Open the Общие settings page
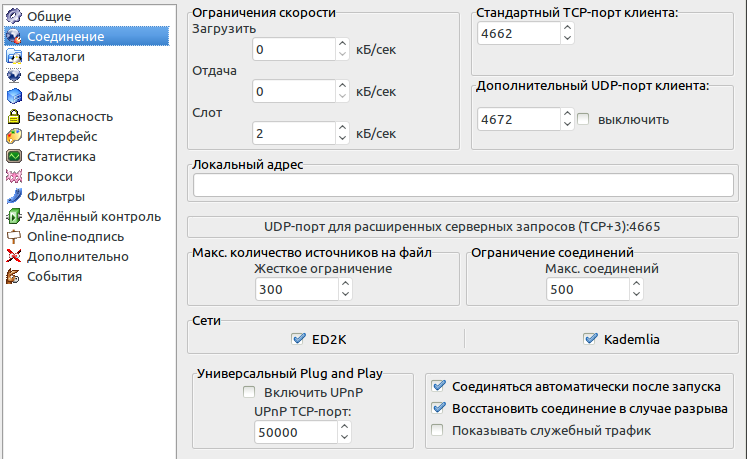This screenshot has height=459, width=747. (49, 16)
